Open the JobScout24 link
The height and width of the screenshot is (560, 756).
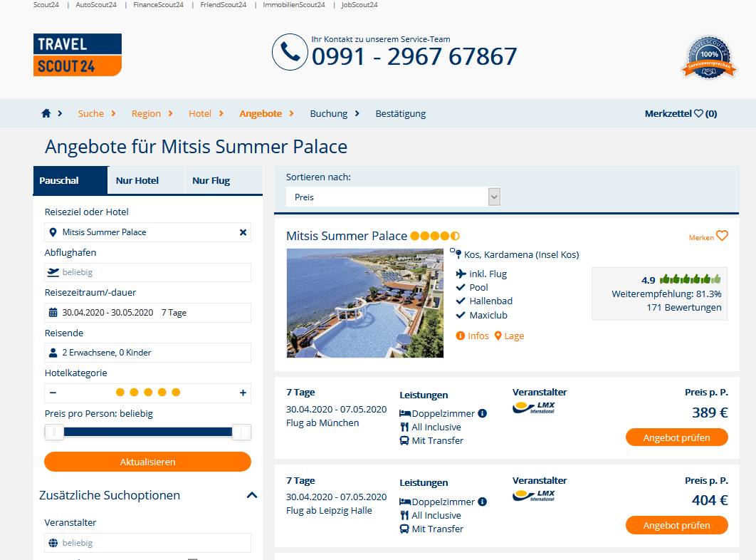tap(359, 5)
